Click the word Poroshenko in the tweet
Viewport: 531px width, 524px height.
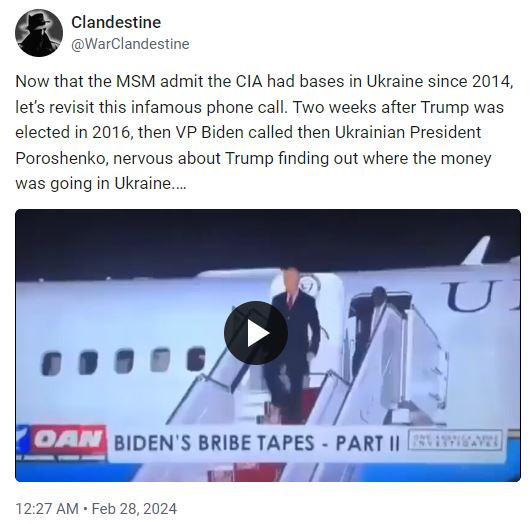coord(61,159)
